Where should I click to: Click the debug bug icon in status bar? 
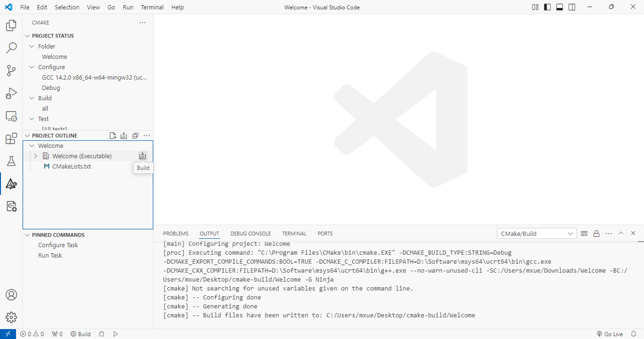[101, 334]
